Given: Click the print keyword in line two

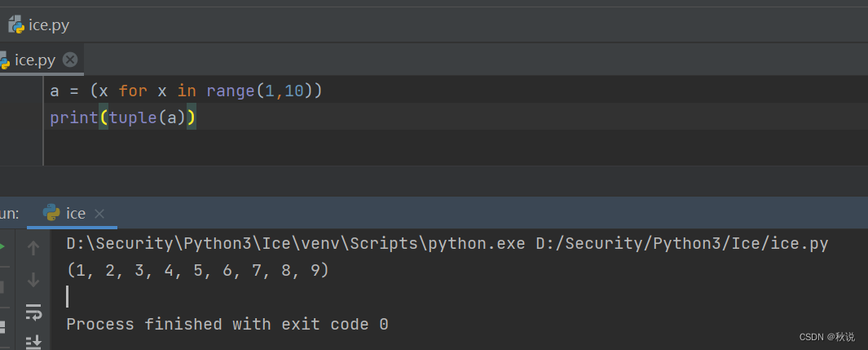Looking at the screenshot, I should (73, 118).
